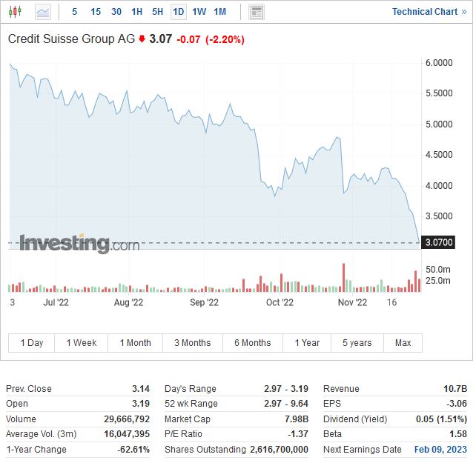This screenshot has width=476, height=463.
Task: Switch to candlestick chart type
Action: [x=16, y=12]
